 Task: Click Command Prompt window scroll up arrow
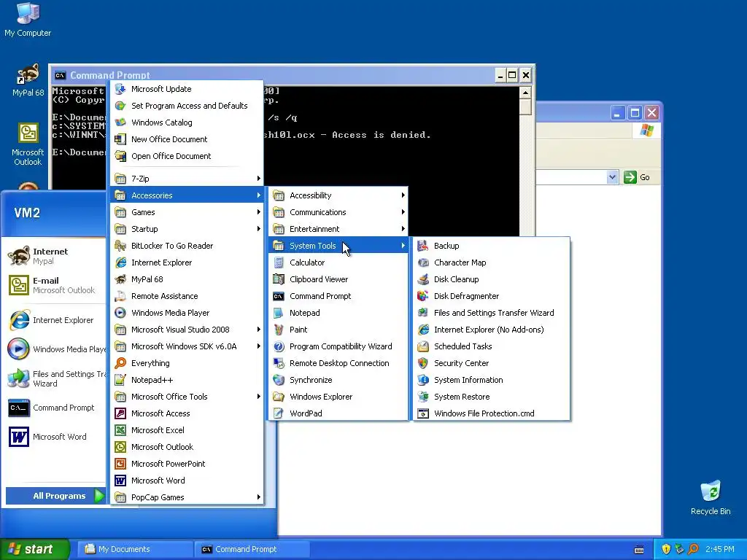point(525,93)
